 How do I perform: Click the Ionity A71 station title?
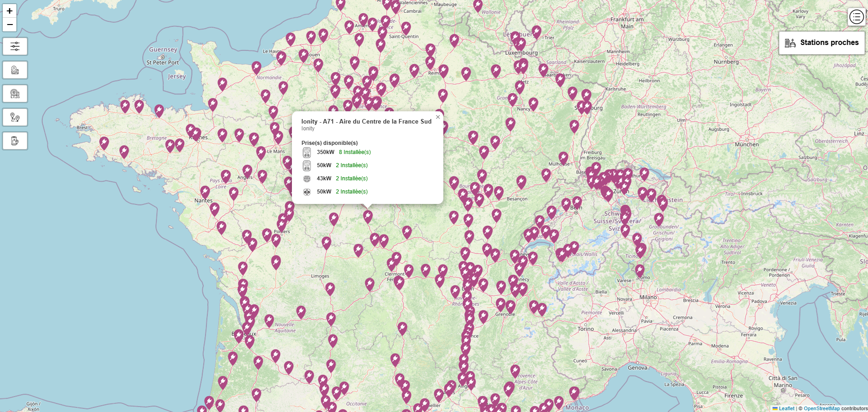tap(366, 121)
